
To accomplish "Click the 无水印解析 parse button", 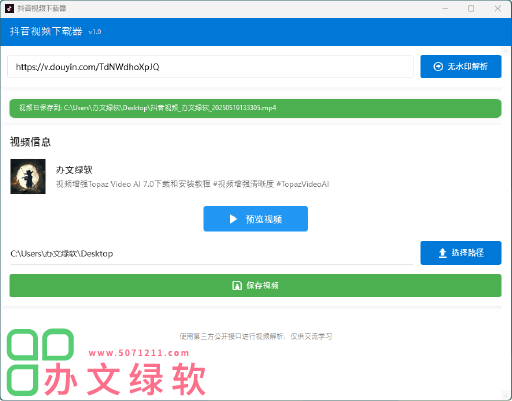I will [x=461, y=67].
